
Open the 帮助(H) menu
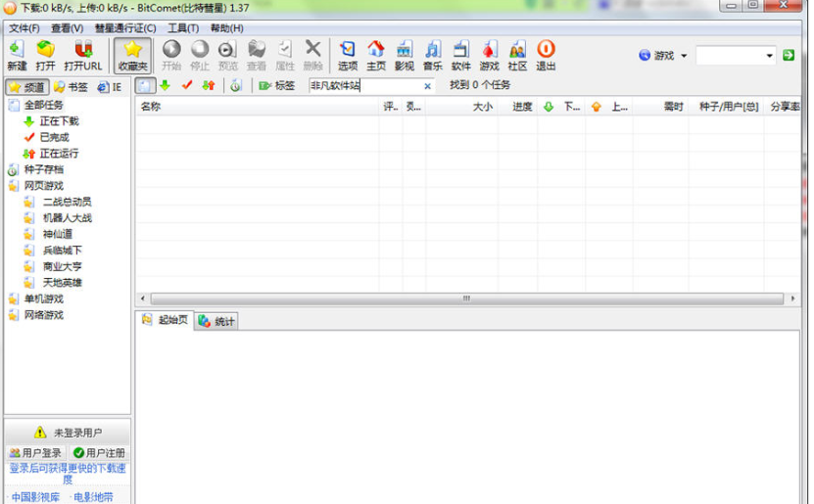click(x=227, y=28)
